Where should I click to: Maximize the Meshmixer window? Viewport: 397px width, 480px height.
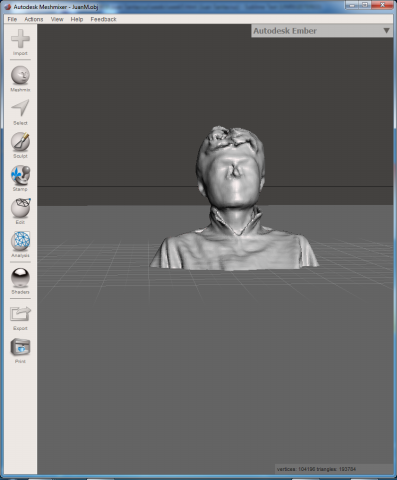[365, 5]
